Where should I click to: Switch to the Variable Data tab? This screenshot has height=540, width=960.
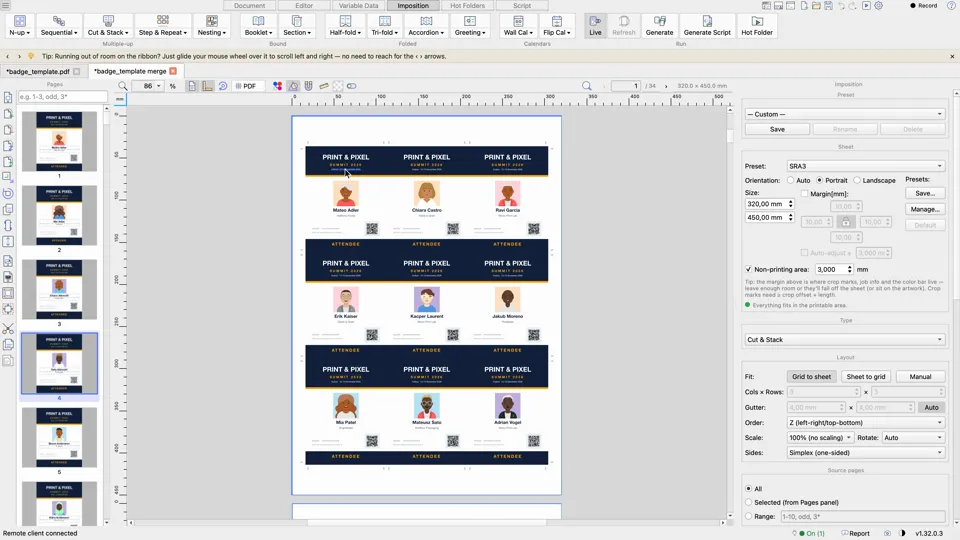pos(358,6)
